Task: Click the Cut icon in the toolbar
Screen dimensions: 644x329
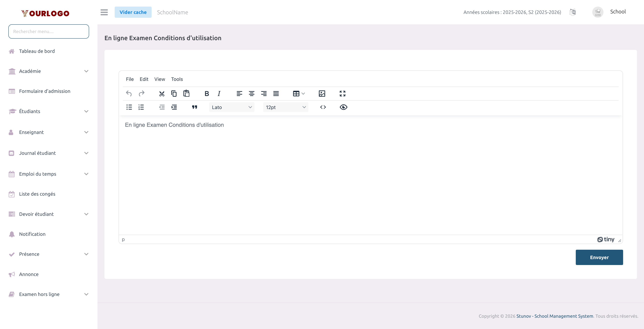Action: (x=162, y=93)
